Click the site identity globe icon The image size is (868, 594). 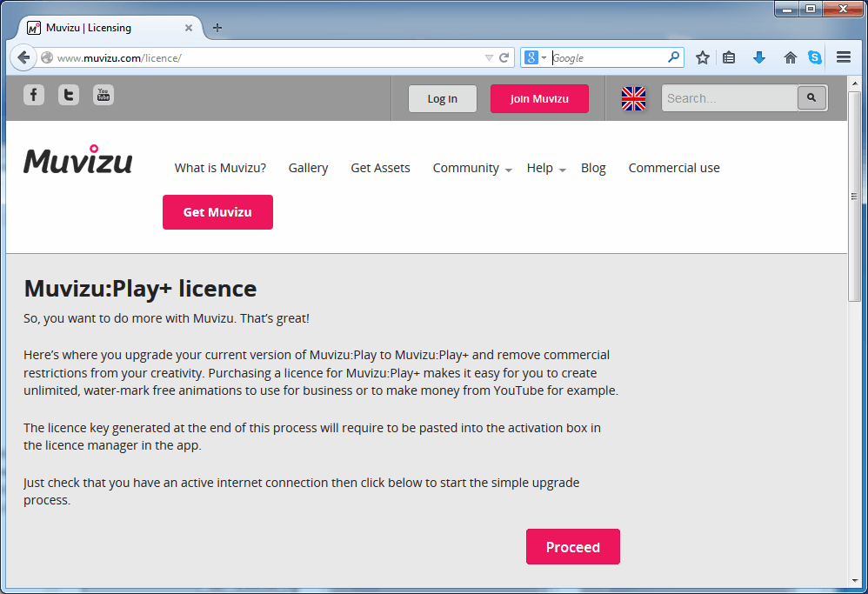[x=47, y=57]
